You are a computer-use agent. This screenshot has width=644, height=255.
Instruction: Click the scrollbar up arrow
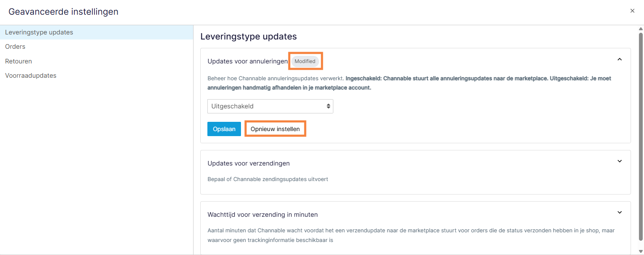tap(640, 28)
